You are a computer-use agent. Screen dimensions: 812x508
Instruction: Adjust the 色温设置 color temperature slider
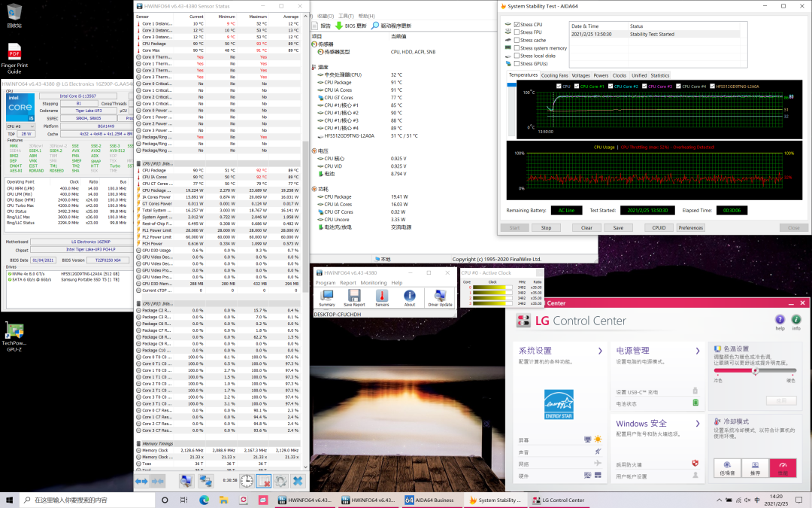tap(756, 370)
